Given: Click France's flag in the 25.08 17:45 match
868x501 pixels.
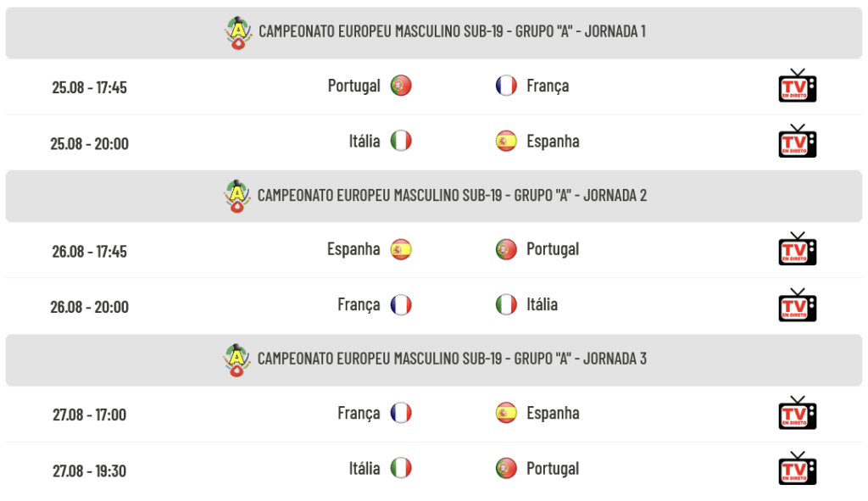Looking at the screenshot, I should tap(506, 86).
